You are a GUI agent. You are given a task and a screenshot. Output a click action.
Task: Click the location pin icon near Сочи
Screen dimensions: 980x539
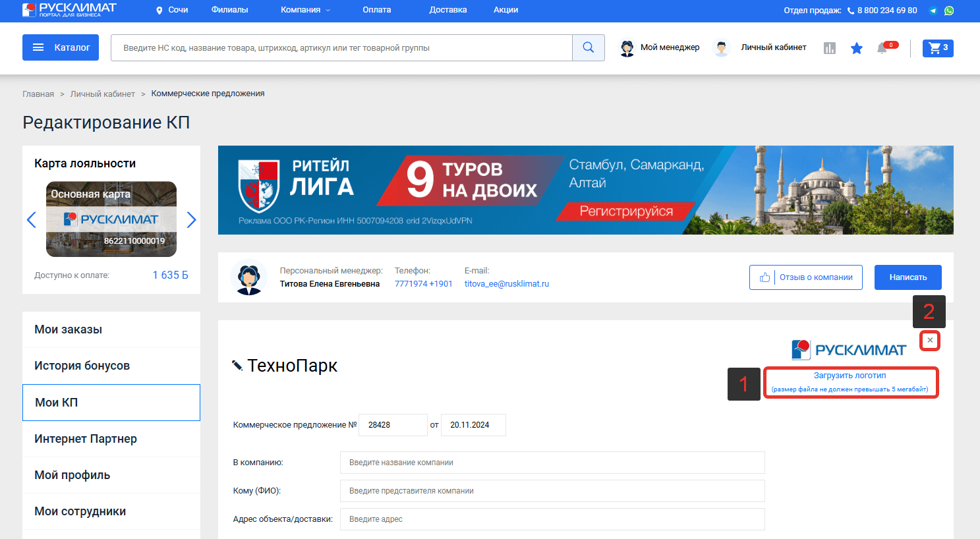[x=159, y=11]
